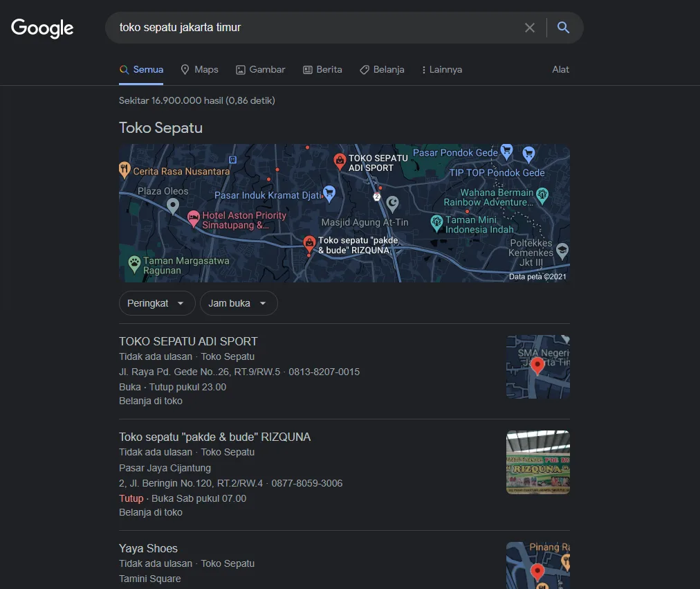Click the TOKO SEPATU ADI SPORT map pin
Image resolution: width=700 pixels, height=589 pixels.
click(340, 161)
